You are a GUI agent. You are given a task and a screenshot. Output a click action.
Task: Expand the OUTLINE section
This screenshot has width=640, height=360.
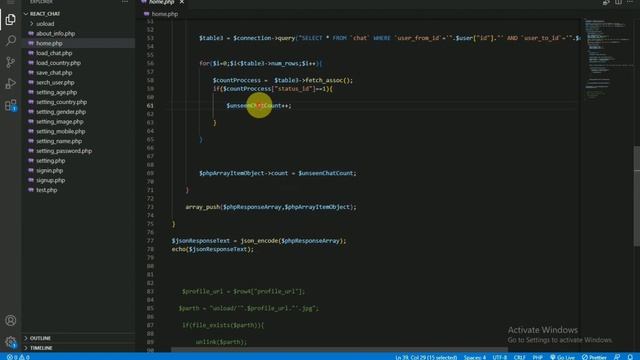click(x=40, y=338)
